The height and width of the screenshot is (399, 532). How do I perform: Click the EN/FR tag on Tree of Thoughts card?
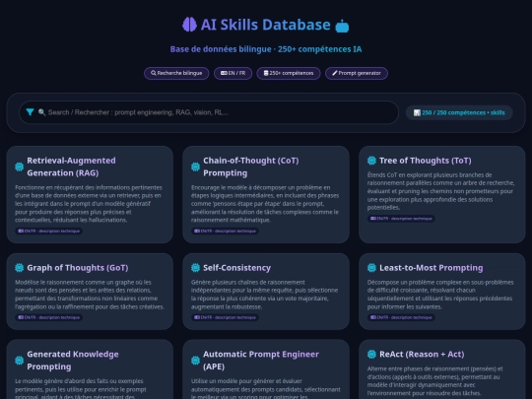[x=401, y=219]
